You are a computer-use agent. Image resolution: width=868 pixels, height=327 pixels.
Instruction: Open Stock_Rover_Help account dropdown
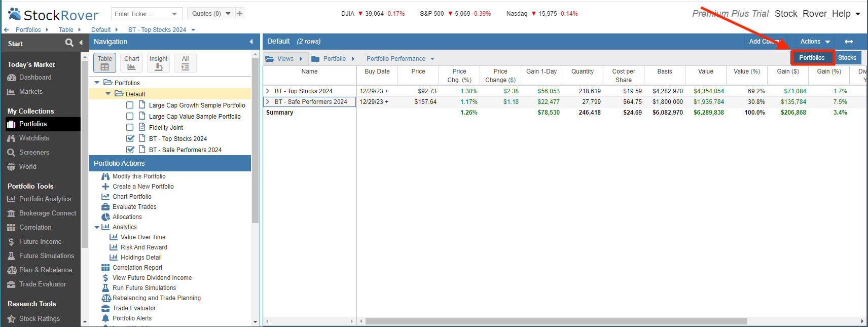point(817,14)
